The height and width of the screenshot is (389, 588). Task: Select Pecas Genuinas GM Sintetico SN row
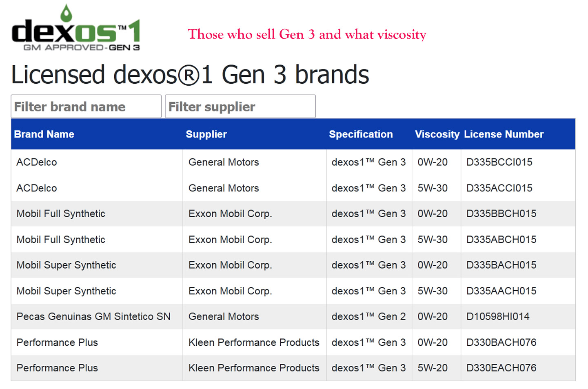click(93, 316)
